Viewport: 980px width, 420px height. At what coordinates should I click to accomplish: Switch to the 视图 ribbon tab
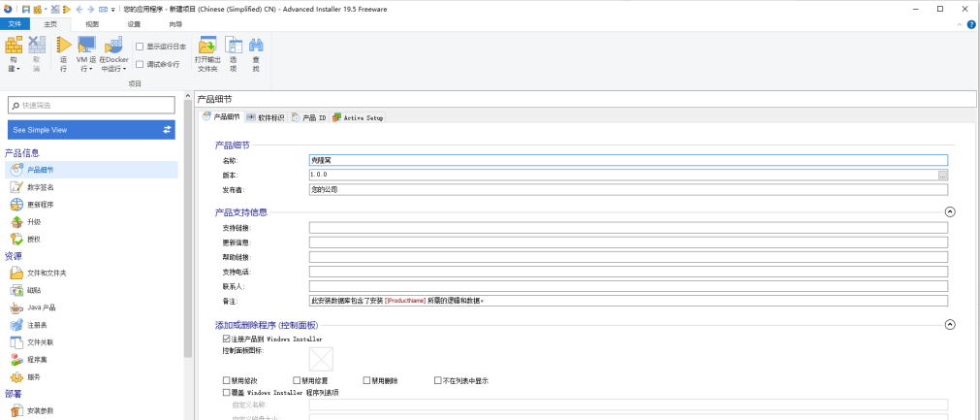click(92, 24)
